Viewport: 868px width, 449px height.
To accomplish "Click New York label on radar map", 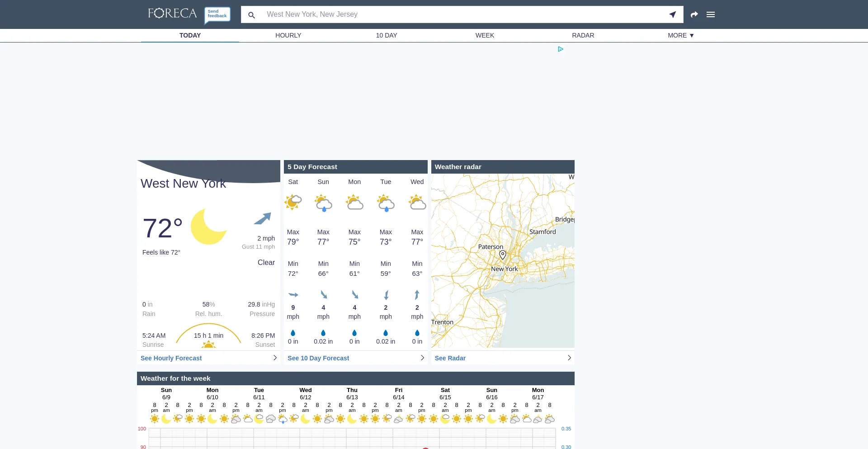I will [505, 269].
